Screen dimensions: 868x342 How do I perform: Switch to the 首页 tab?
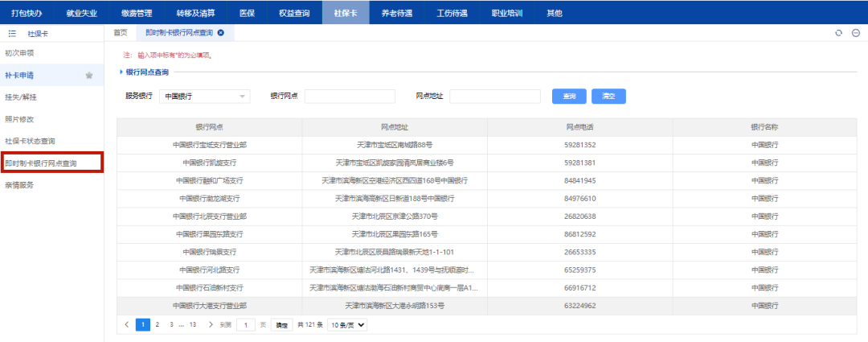click(x=121, y=33)
